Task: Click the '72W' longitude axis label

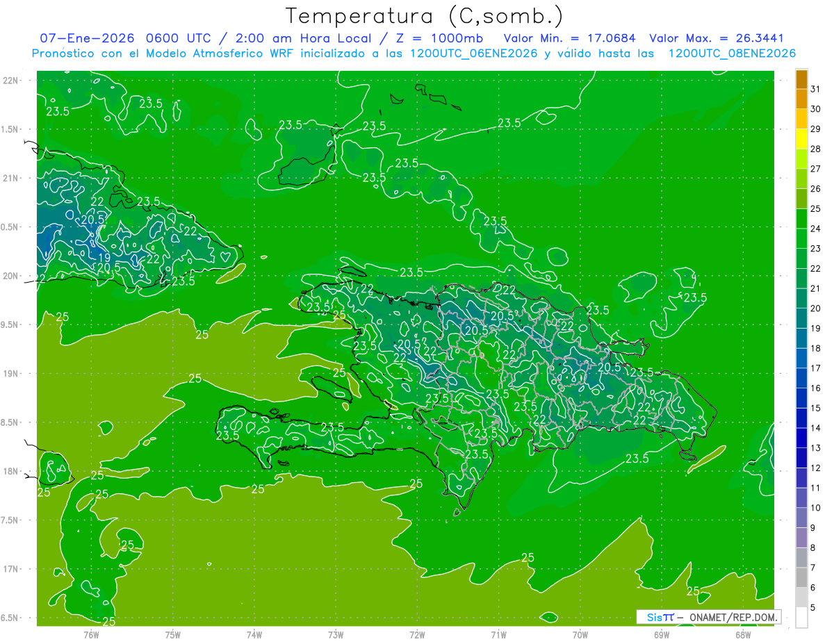Action: [417, 634]
